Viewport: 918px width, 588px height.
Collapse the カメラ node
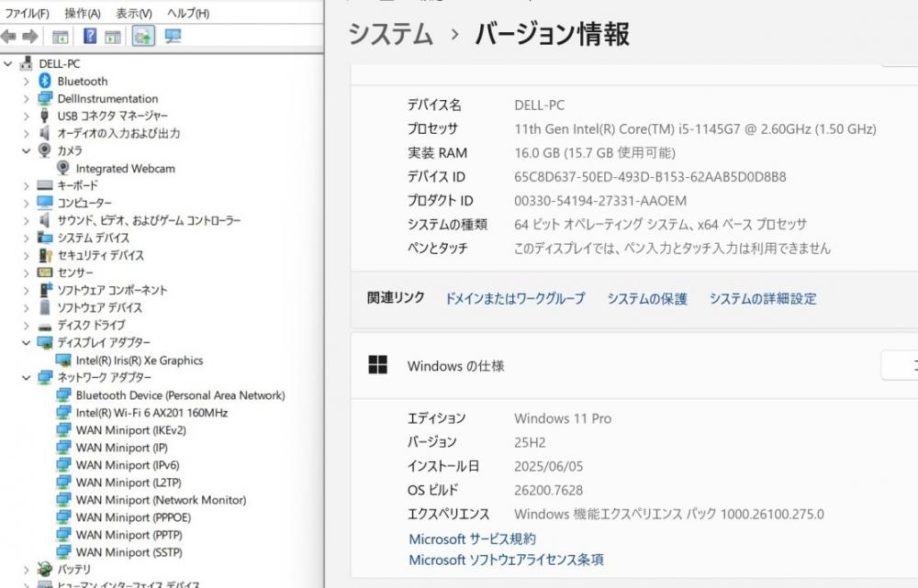point(26,151)
